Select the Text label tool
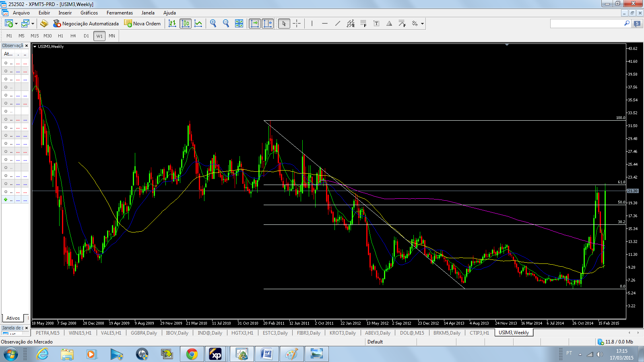 point(376,23)
